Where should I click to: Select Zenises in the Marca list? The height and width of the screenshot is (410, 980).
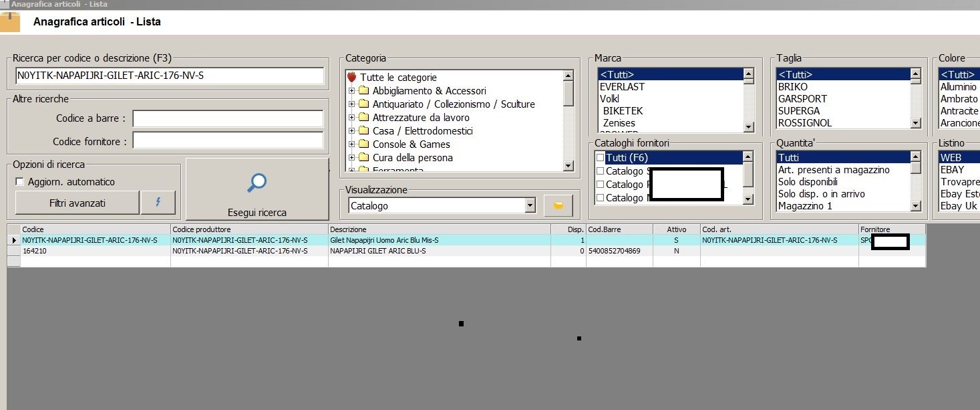(x=619, y=123)
